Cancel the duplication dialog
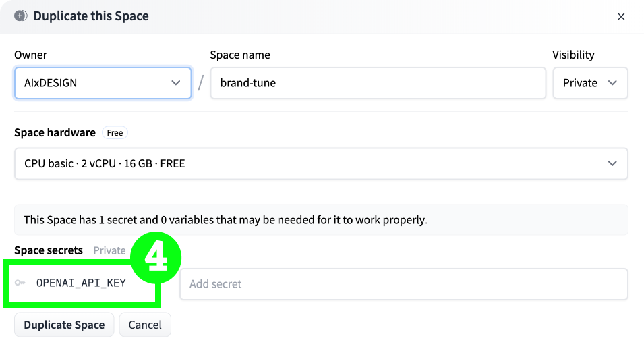 145,325
